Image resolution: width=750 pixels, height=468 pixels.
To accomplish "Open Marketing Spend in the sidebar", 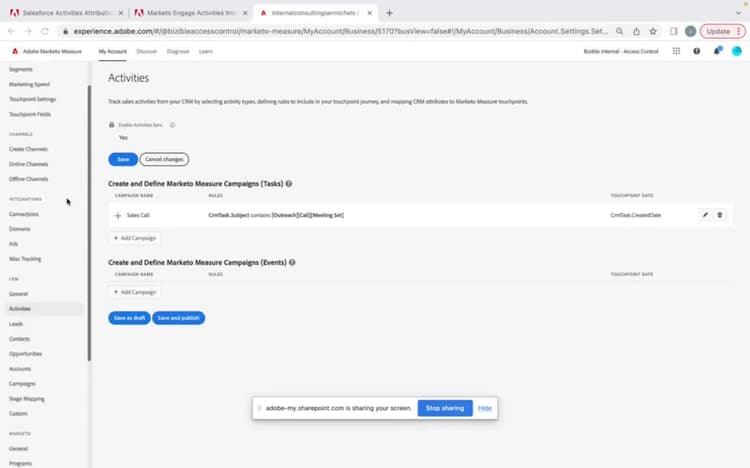I will (x=29, y=84).
